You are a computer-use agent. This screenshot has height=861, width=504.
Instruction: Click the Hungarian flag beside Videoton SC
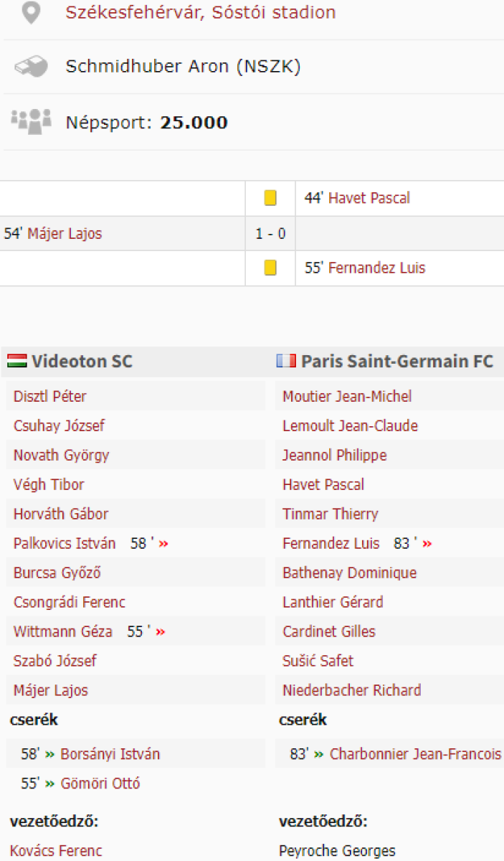click(x=16, y=361)
